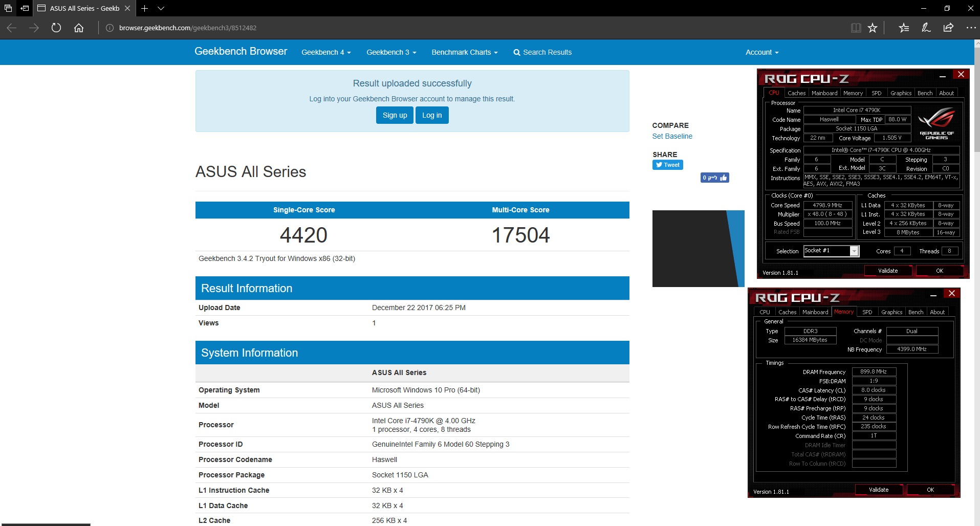Open Graphics tab in top CPU-Z window
The width and height of the screenshot is (980, 526).
pyautogui.click(x=901, y=93)
